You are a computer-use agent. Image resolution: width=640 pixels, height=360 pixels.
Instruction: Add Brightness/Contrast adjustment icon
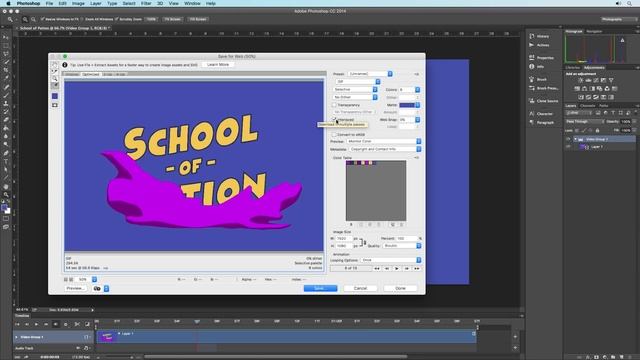580,80
